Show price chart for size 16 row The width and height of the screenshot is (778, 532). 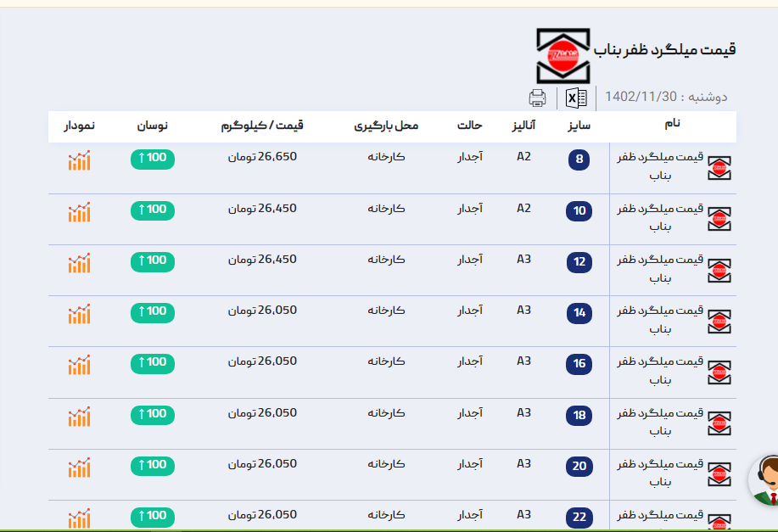coord(79,365)
